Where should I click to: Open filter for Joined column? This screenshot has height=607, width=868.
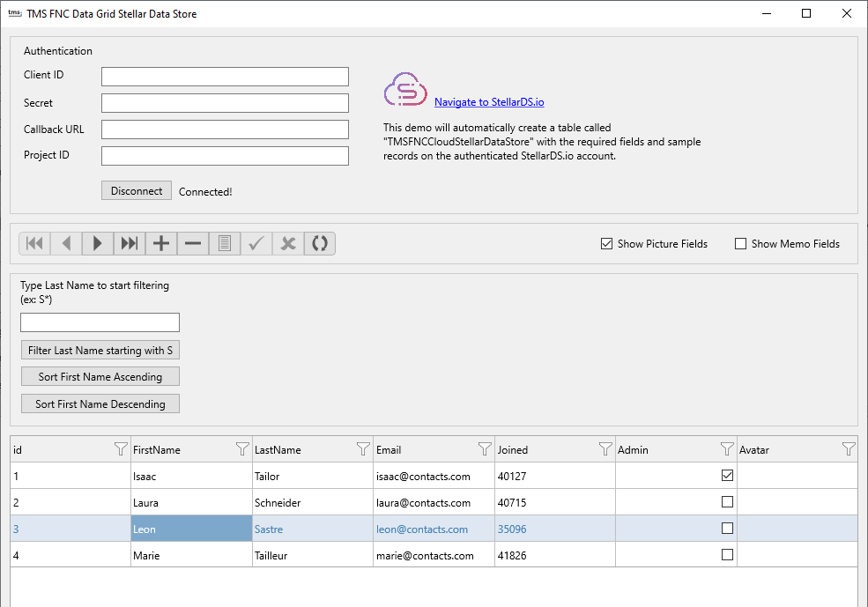point(605,448)
